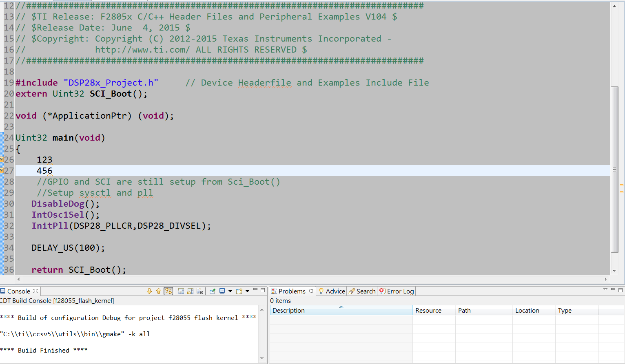Click the editor vertical scrollbar down arrow
The width and height of the screenshot is (625, 364).
614,271
